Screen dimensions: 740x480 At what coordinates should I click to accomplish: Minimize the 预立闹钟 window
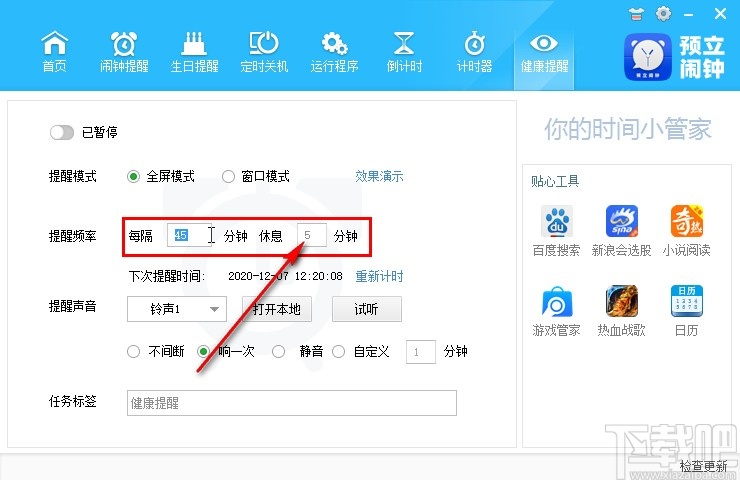(689, 15)
